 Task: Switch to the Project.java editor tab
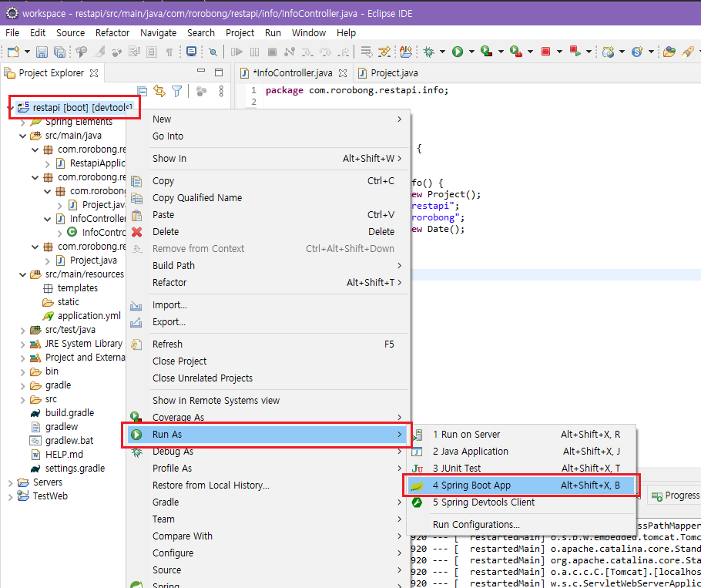388,73
